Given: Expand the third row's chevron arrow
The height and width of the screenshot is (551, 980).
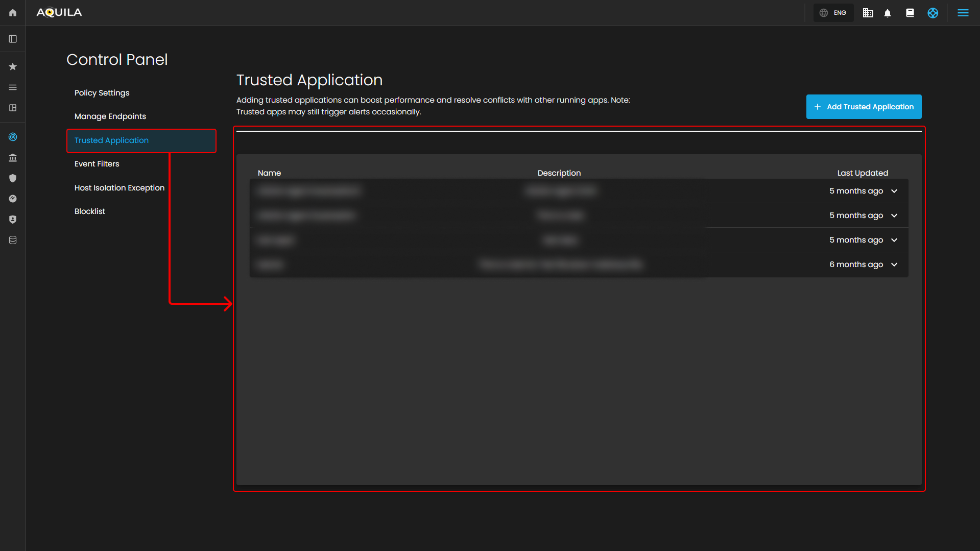Looking at the screenshot, I should click(x=894, y=240).
